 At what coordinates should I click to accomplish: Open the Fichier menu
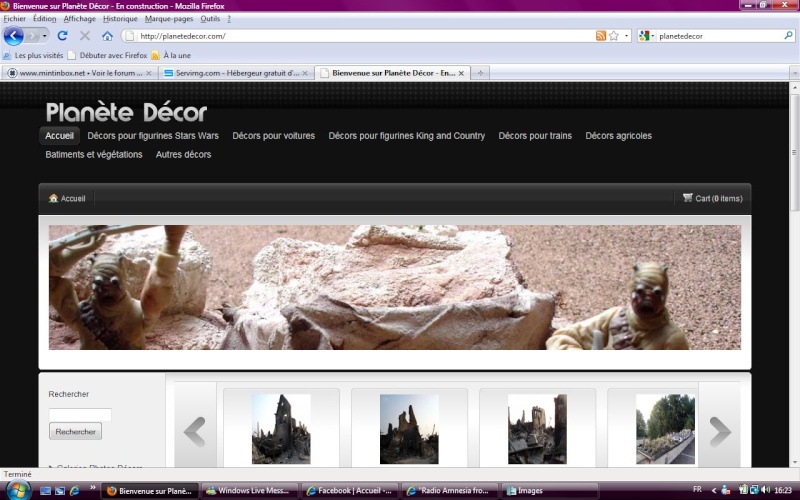[14, 19]
